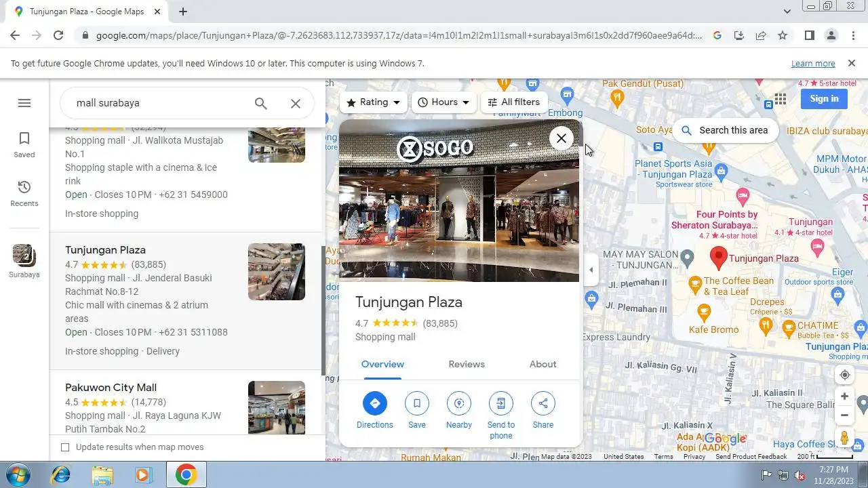Click the volume icon in system tray
This screenshot has width=868, height=488.
click(x=800, y=475)
